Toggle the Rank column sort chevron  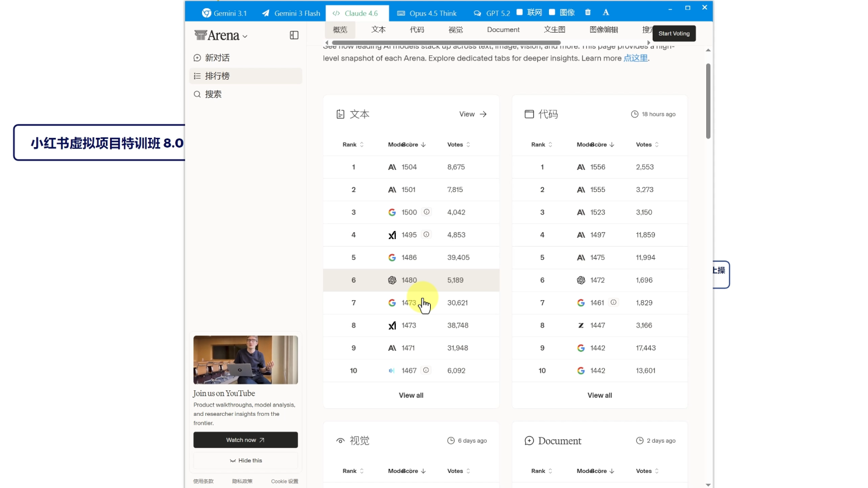point(362,144)
